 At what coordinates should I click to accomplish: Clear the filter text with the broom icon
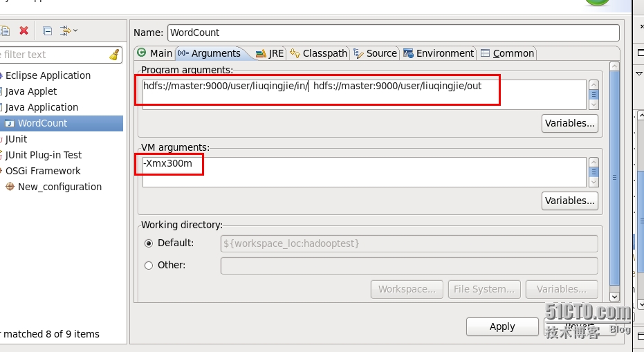(115, 55)
